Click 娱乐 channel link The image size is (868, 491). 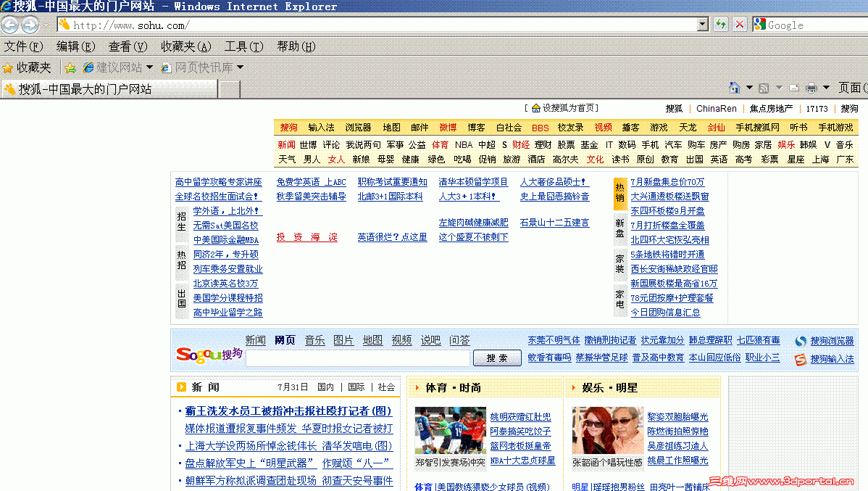(x=786, y=144)
